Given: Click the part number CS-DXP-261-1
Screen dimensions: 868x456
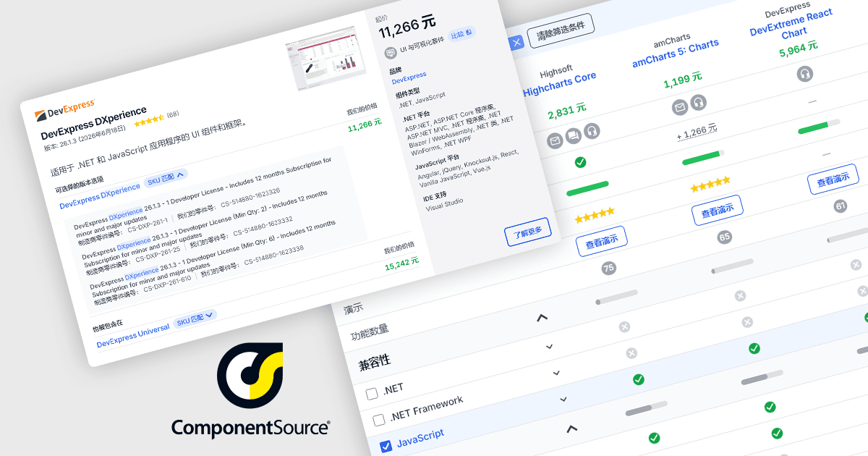Looking at the screenshot, I should tap(148, 225).
